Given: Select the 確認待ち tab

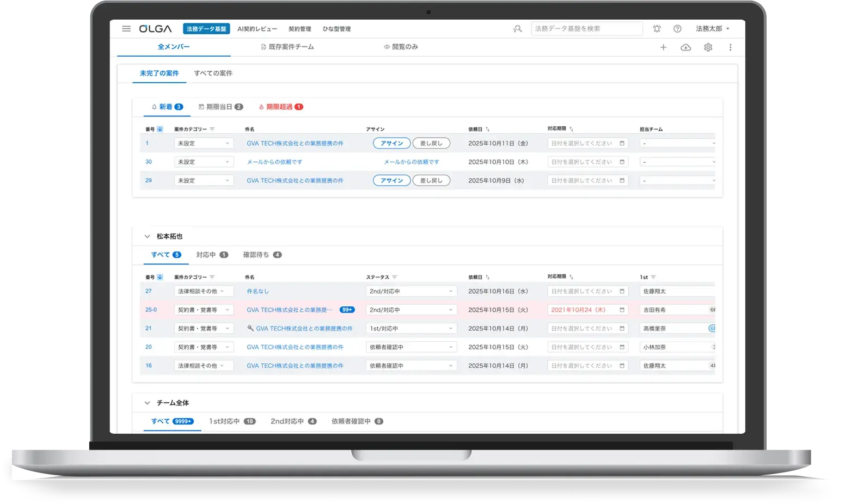Looking at the screenshot, I should [262, 255].
